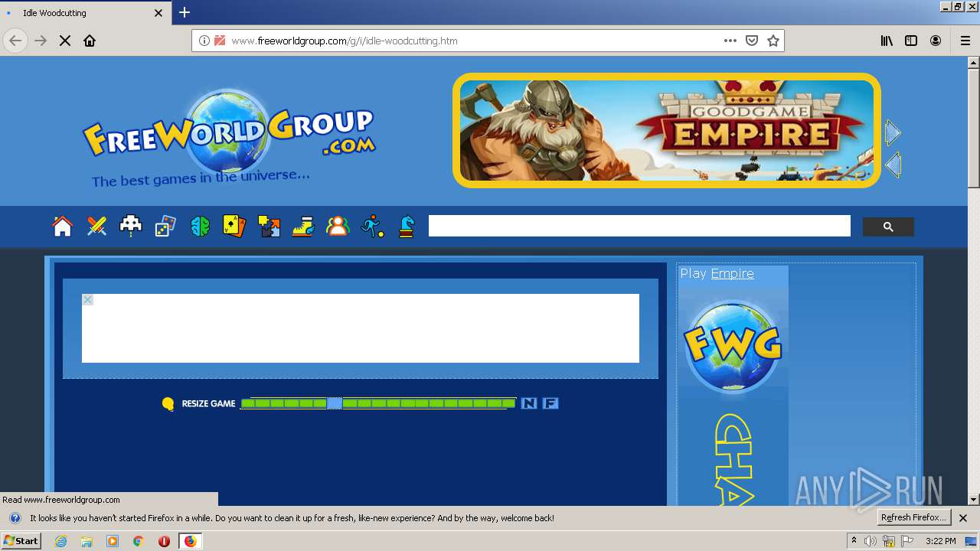Screen dimensions: 980x551
Task: Open the Firefox hamburger menu
Action: (965, 41)
